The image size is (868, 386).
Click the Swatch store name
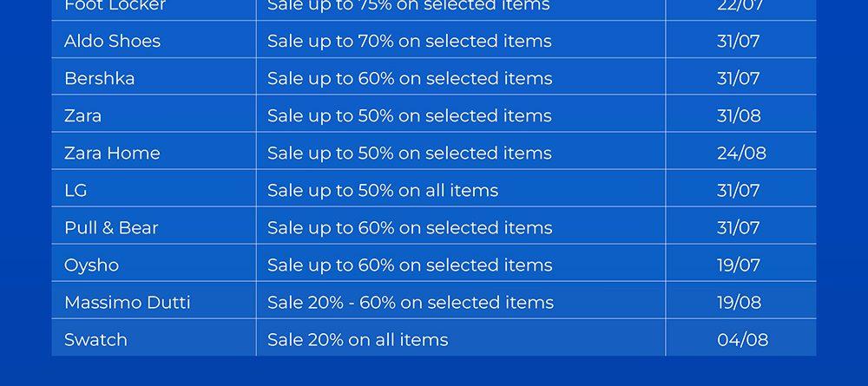click(x=95, y=339)
